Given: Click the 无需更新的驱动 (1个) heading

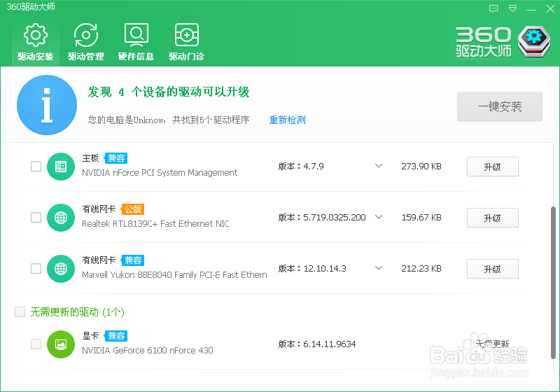Looking at the screenshot, I should (77, 312).
